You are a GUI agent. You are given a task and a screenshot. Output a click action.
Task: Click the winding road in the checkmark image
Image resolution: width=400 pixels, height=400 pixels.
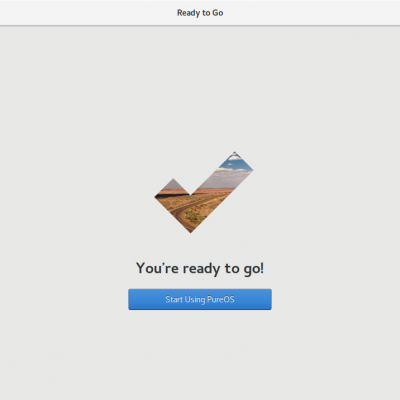click(183, 212)
